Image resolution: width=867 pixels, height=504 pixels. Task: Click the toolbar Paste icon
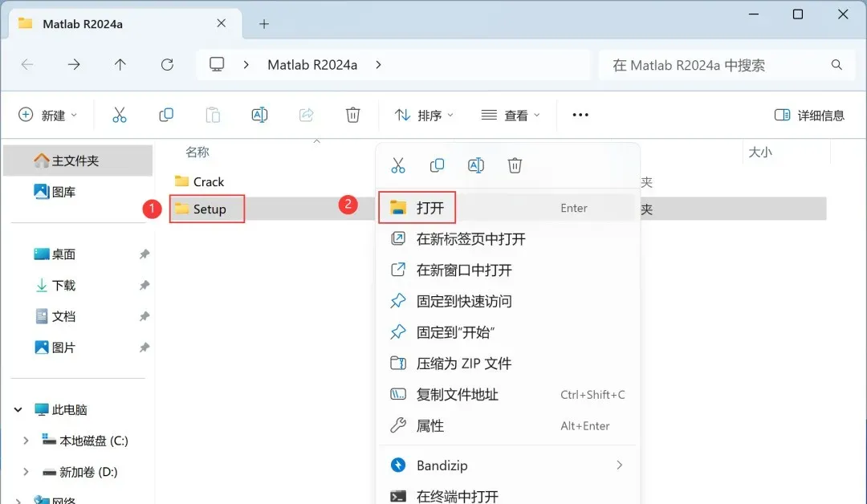(x=213, y=115)
